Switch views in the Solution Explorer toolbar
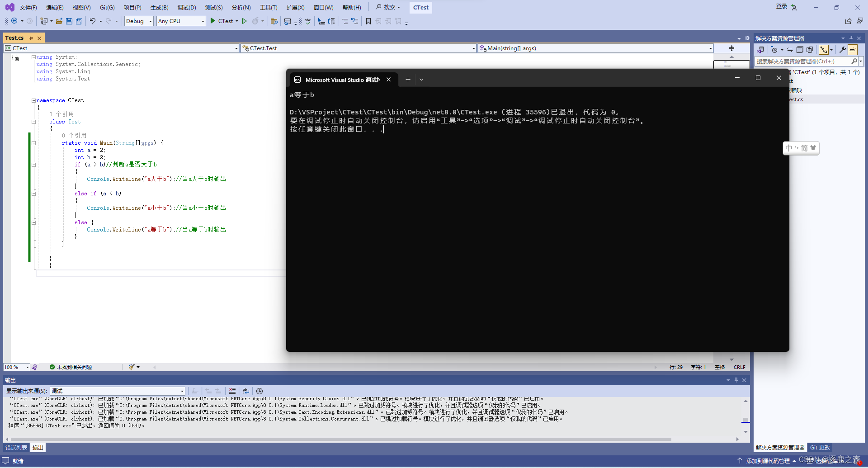Viewport: 868px width, 468px height. click(760, 50)
